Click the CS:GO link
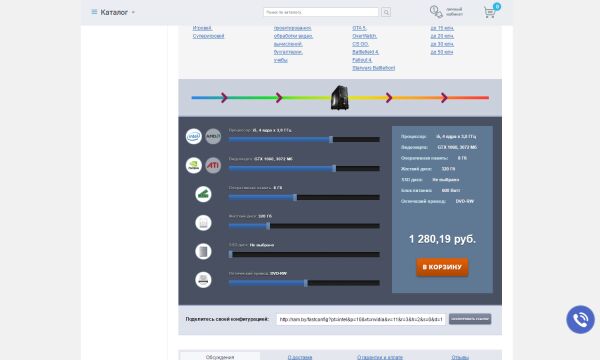Image resolution: width=600 pixels, height=360 pixels. pos(360,44)
